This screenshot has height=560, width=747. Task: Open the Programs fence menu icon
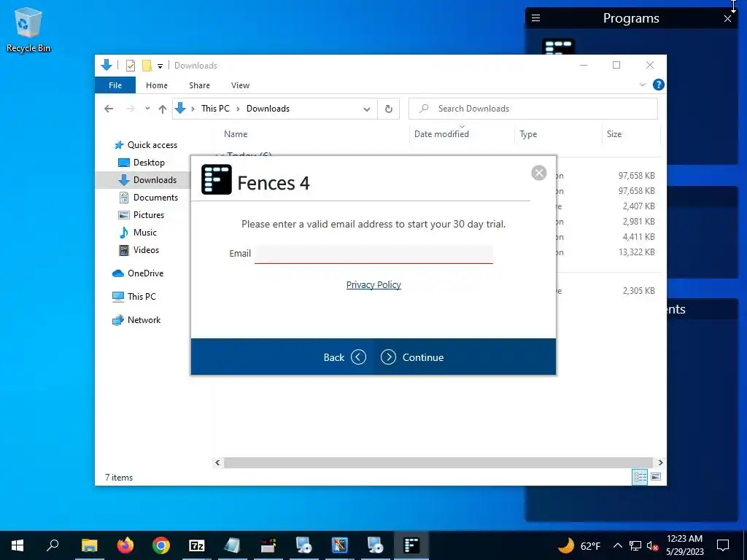pos(536,18)
